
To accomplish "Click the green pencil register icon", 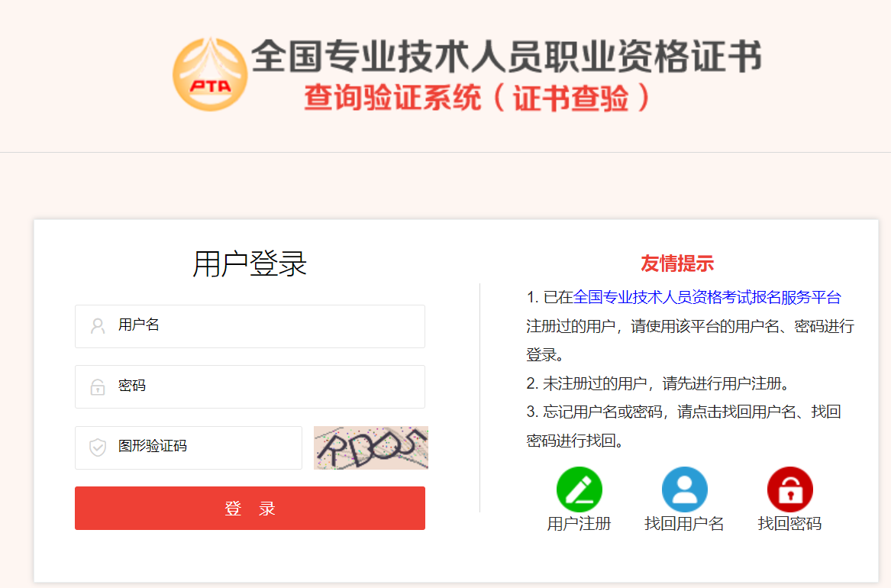I will (579, 489).
